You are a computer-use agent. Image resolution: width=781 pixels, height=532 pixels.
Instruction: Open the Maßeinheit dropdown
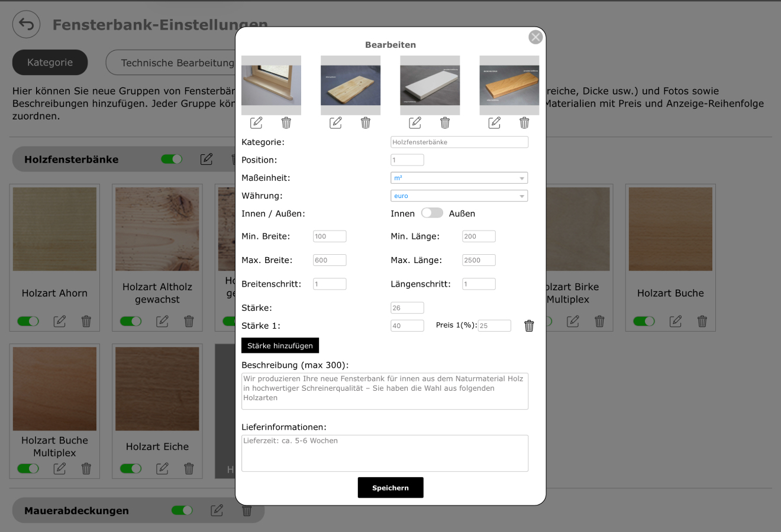coord(459,178)
